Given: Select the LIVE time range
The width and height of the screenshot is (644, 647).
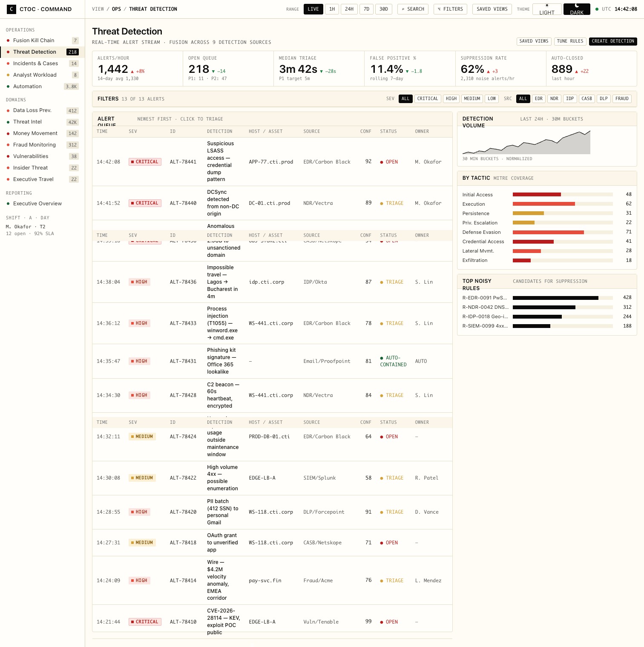Looking at the screenshot, I should click(313, 9).
